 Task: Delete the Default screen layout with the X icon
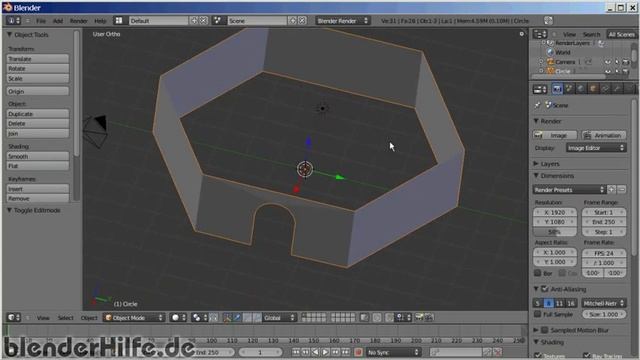point(203,20)
